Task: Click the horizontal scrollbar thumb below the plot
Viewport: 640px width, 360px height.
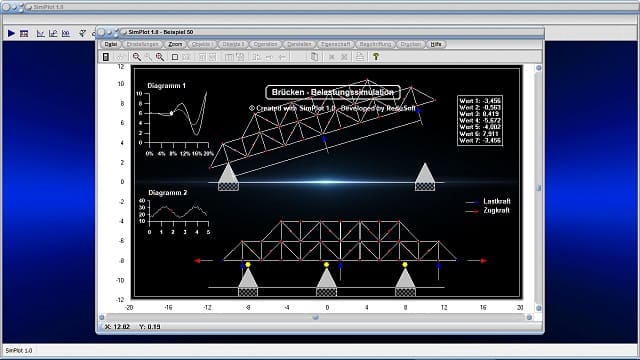Action: (x=316, y=317)
